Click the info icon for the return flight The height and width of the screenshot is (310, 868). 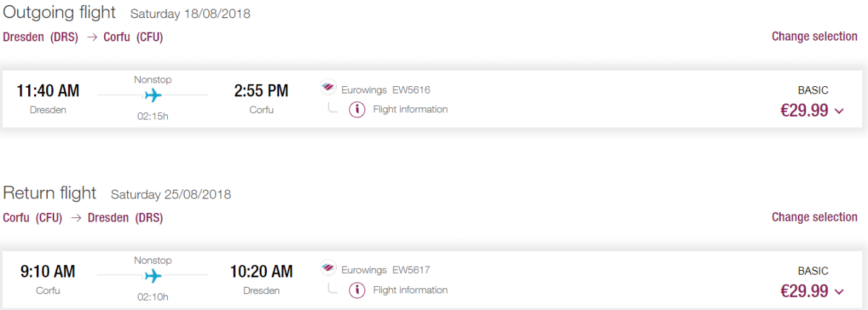click(x=357, y=290)
